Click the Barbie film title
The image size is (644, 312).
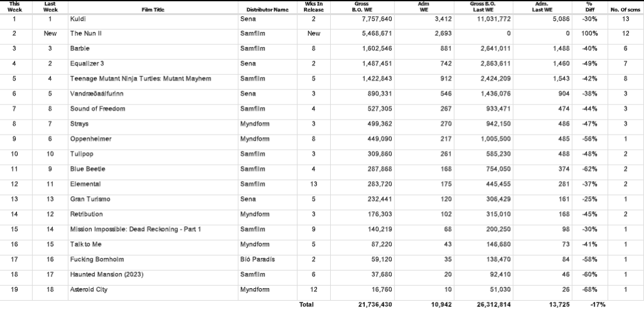(80, 48)
